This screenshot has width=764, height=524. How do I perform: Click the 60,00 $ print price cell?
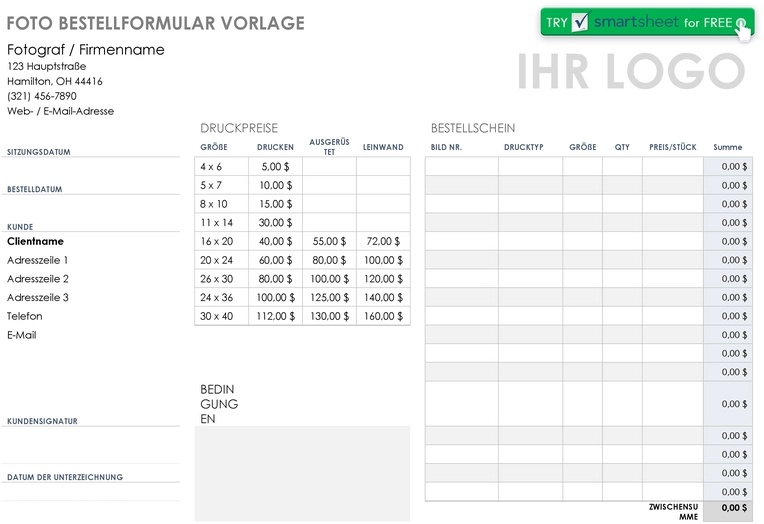(x=275, y=260)
